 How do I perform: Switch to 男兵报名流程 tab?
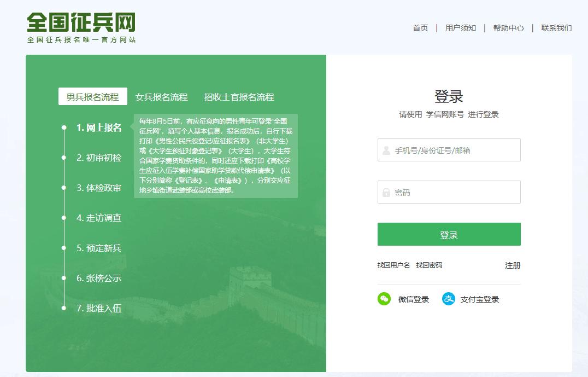93,97
